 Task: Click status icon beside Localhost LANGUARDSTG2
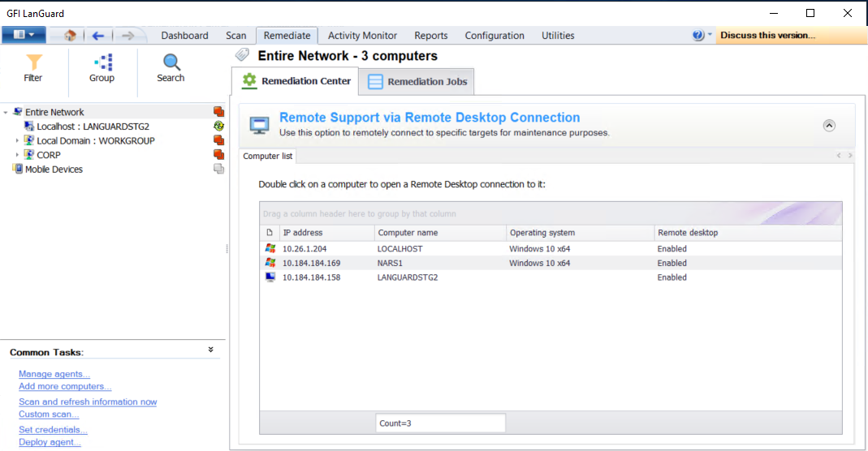pos(218,126)
